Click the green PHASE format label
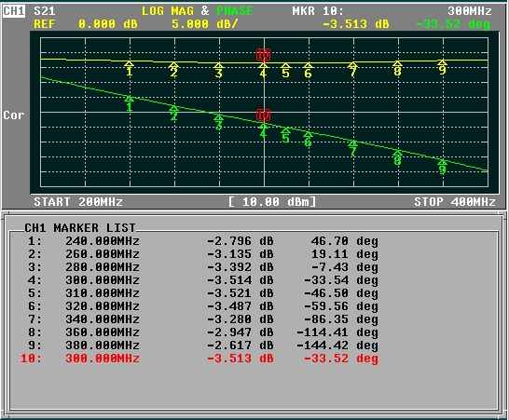The width and height of the screenshot is (509, 420). (234, 11)
